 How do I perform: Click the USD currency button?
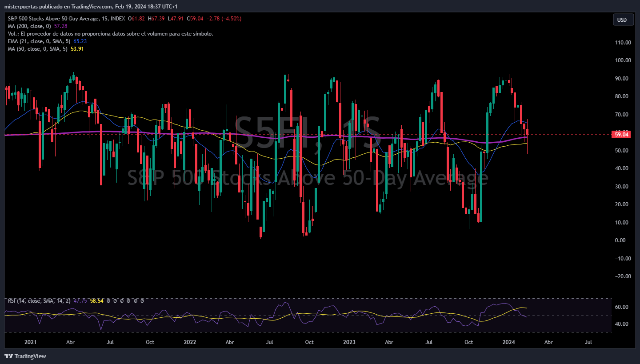pyautogui.click(x=622, y=20)
